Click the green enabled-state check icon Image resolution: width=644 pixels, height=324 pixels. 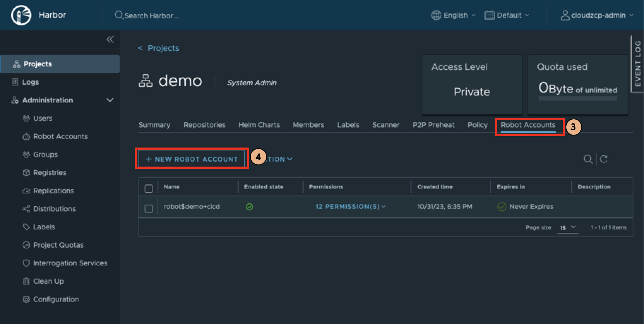(x=249, y=207)
